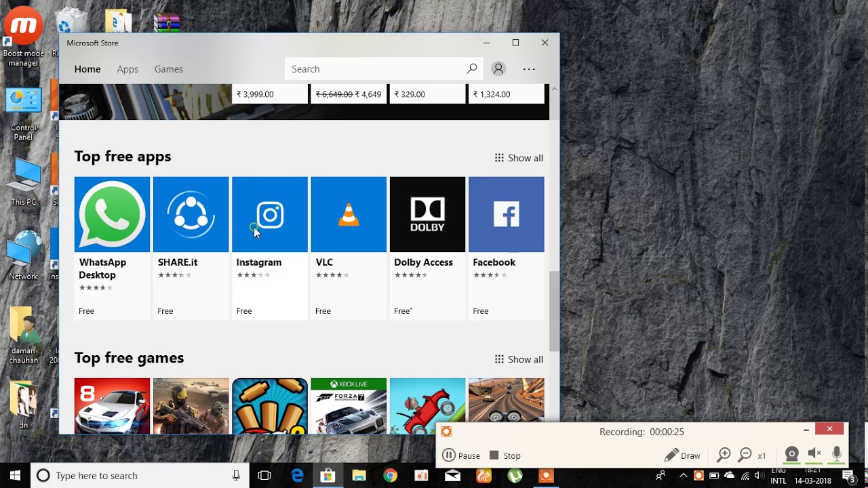This screenshot has width=868, height=488.
Task: Open Microsoft Edge from the taskbar
Action: (x=297, y=476)
